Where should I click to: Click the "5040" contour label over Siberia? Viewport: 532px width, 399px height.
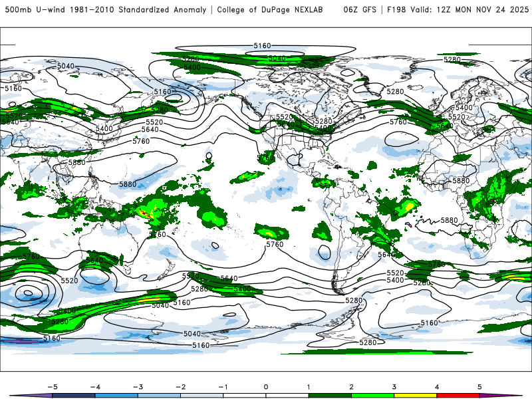point(66,66)
